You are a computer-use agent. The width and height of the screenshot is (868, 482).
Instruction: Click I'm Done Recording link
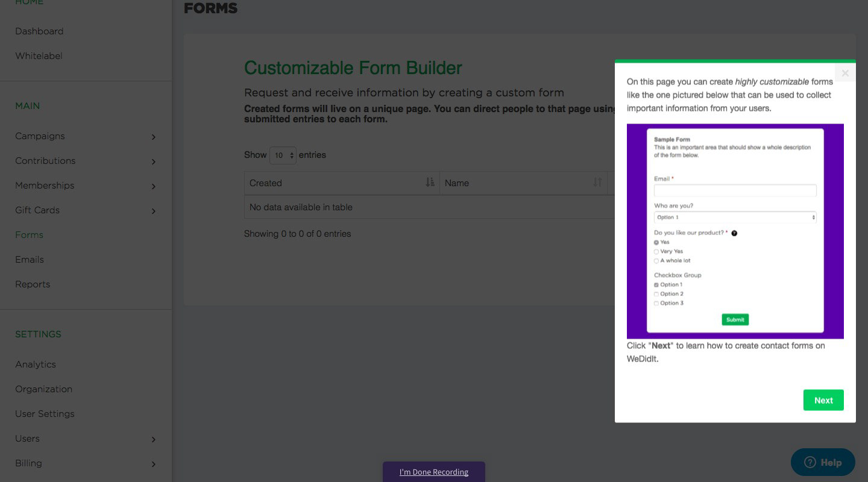tap(434, 472)
